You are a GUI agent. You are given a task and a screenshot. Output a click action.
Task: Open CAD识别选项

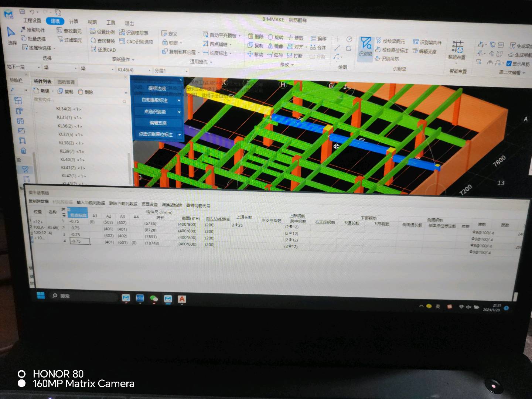point(136,42)
